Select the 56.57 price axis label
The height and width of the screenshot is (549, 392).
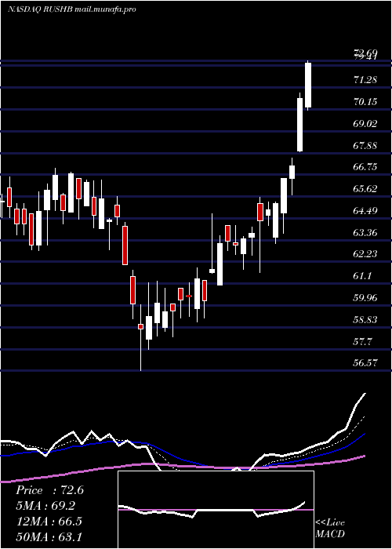[365, 362]
